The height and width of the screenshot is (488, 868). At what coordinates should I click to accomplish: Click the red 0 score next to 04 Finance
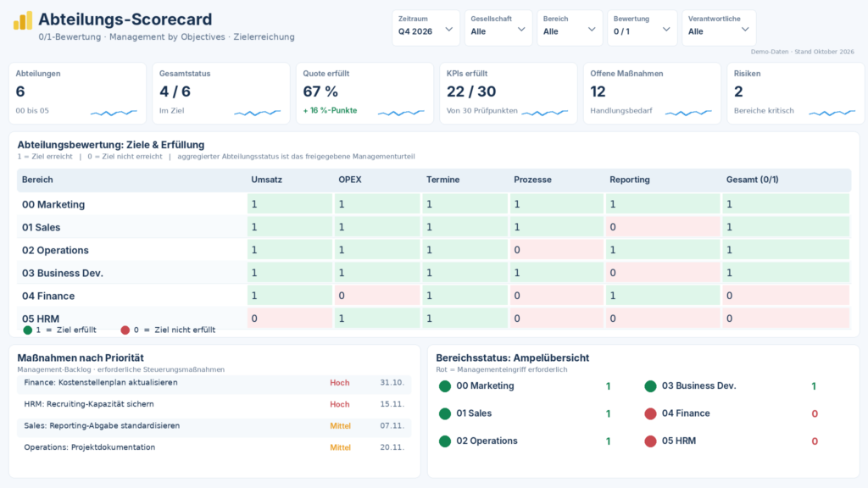(x=815, y=413)
